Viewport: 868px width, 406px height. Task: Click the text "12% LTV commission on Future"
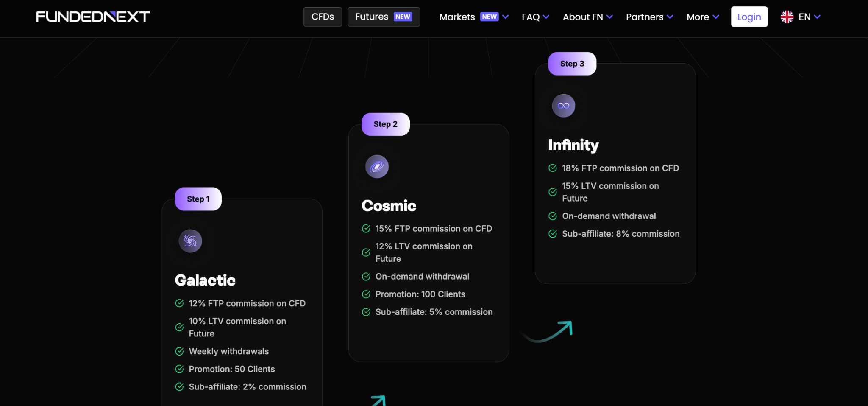pos(424,252)
